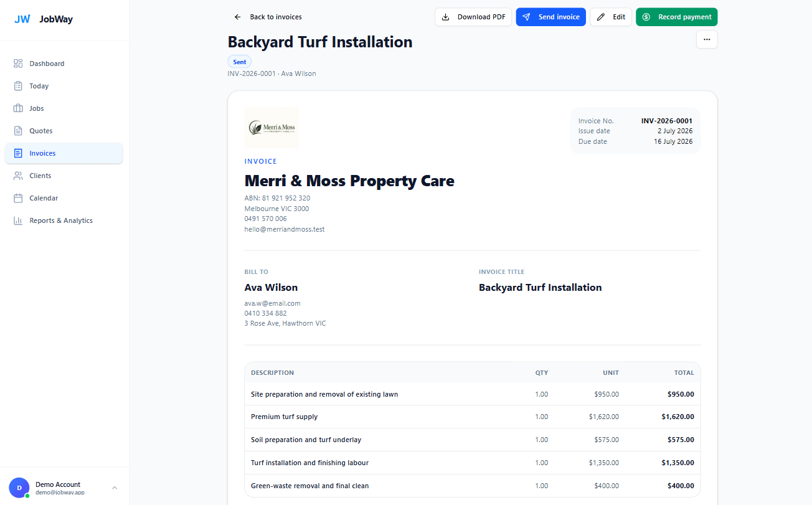Click the client phone 0410 334 882
812x505 pixels.
pos(266,313)
